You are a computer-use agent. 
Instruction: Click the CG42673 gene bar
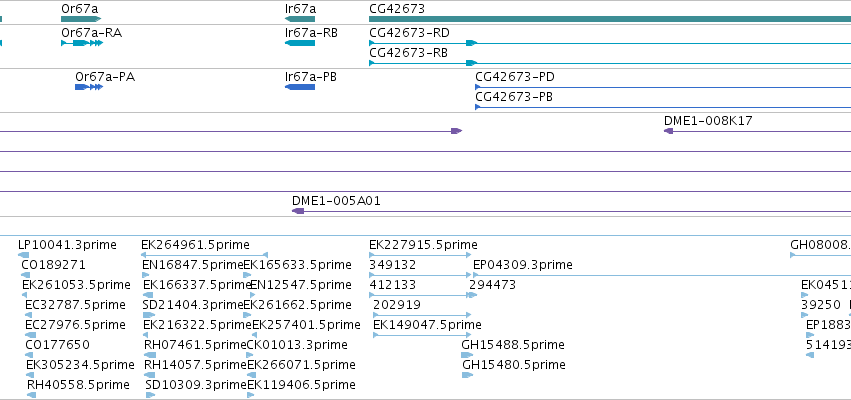click(x=610, y=19)
